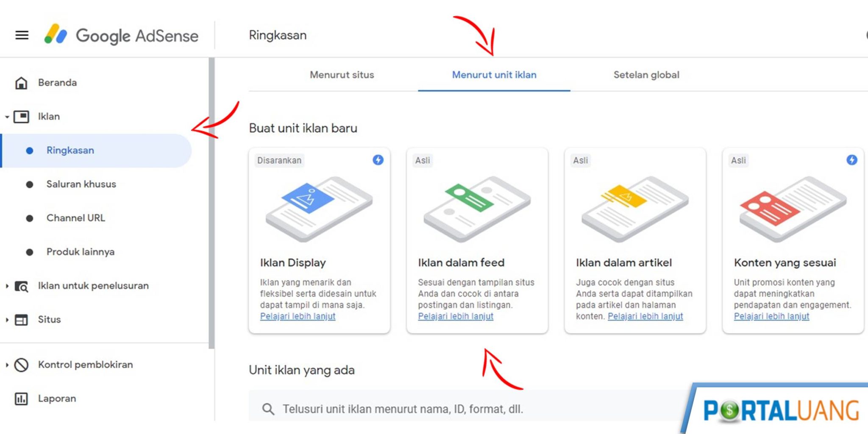Open Pelajari lebih lanjut under Iklan dalam artikel
868x434 pixels.
[645, 316]
